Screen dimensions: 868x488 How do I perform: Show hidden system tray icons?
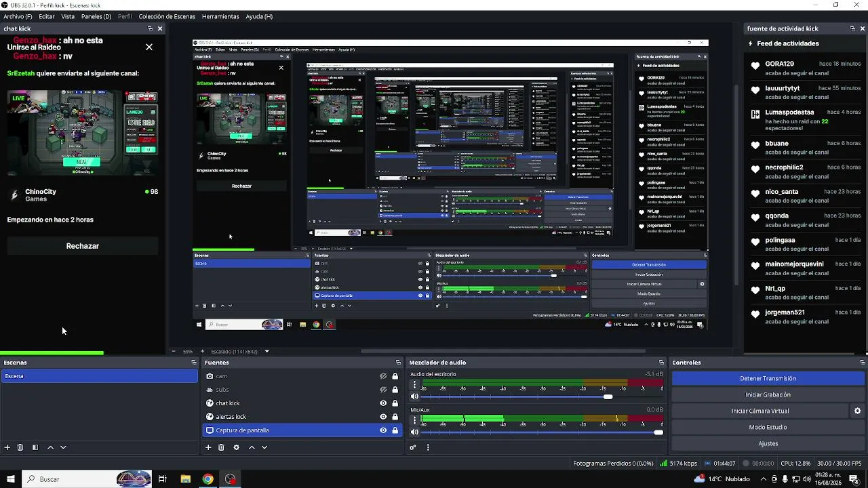(x=764, y=479)
